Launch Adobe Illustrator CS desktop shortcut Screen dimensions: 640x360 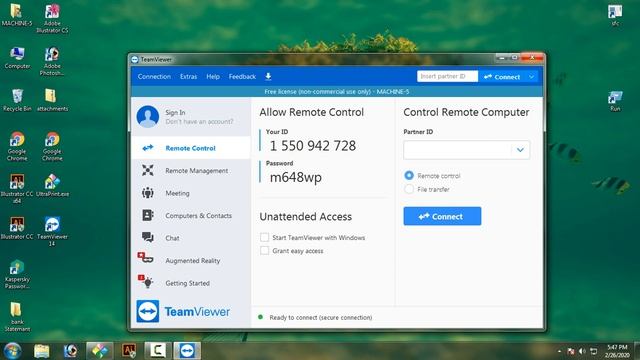(52, 18)
